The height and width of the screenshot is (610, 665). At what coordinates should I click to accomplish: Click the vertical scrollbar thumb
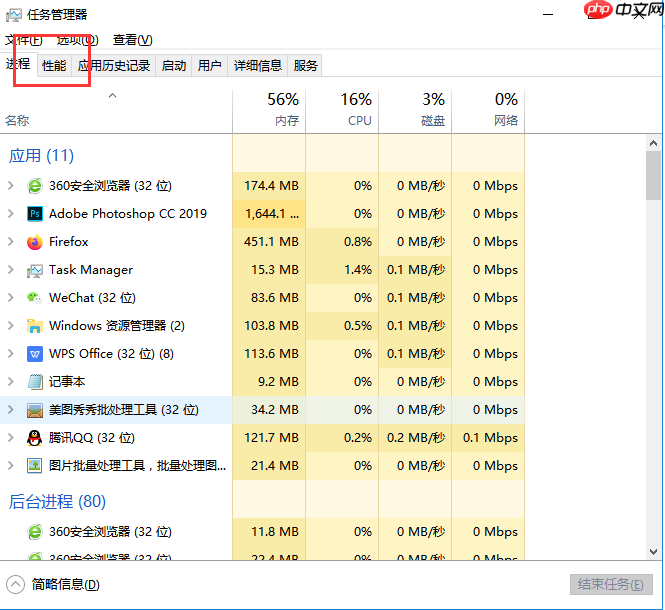pyautogui.click(x=653, y=175)
